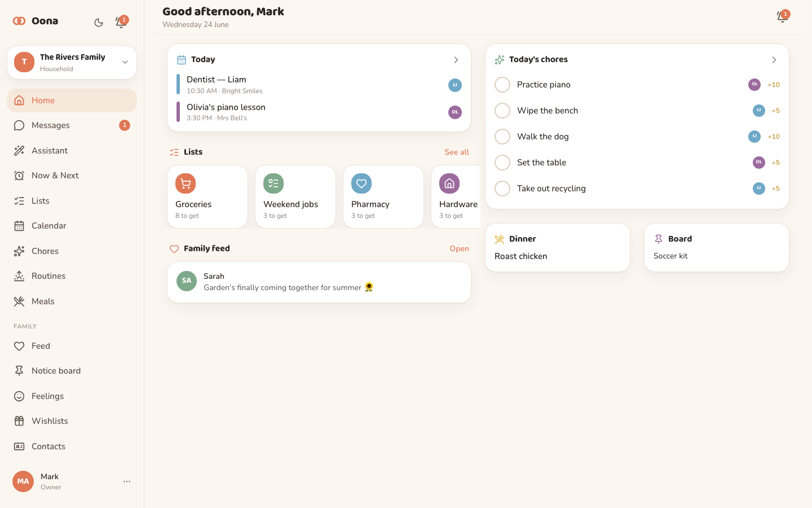812x508 pixels.
Task: Tick Take out recycling chore
Action: point(502,189)
